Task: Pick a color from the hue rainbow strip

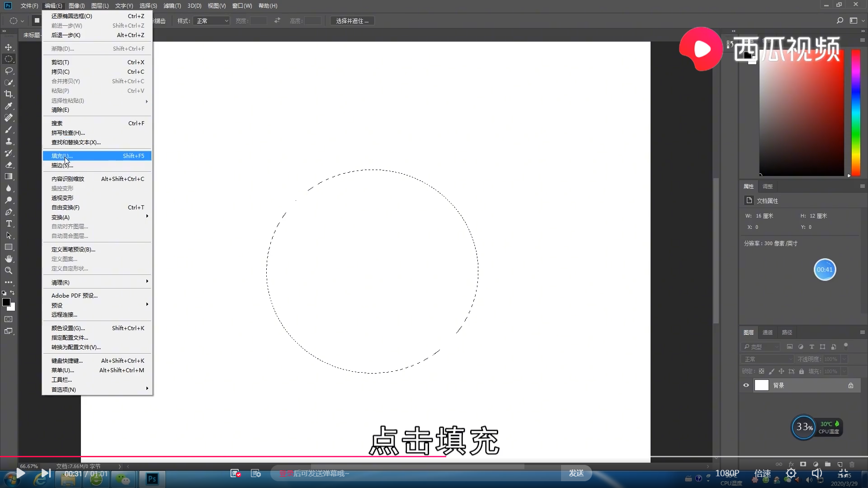Action: coord(855,113)
